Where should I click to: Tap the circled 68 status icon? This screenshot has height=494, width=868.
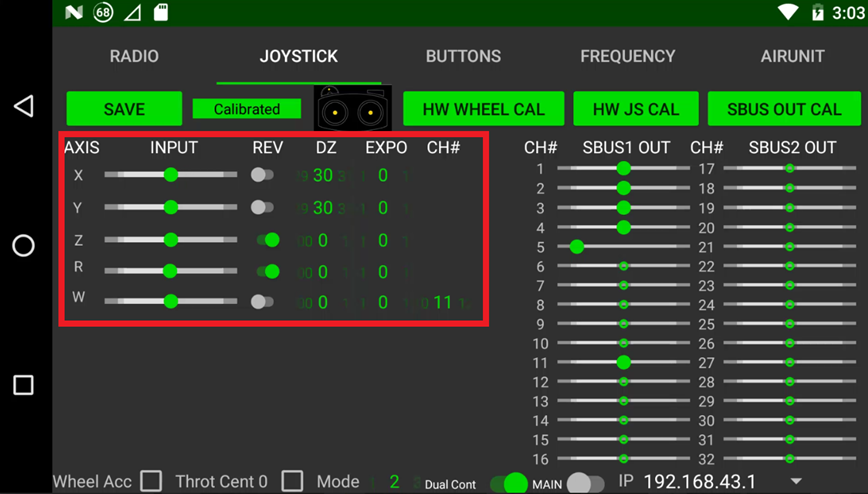coord(103,12)
